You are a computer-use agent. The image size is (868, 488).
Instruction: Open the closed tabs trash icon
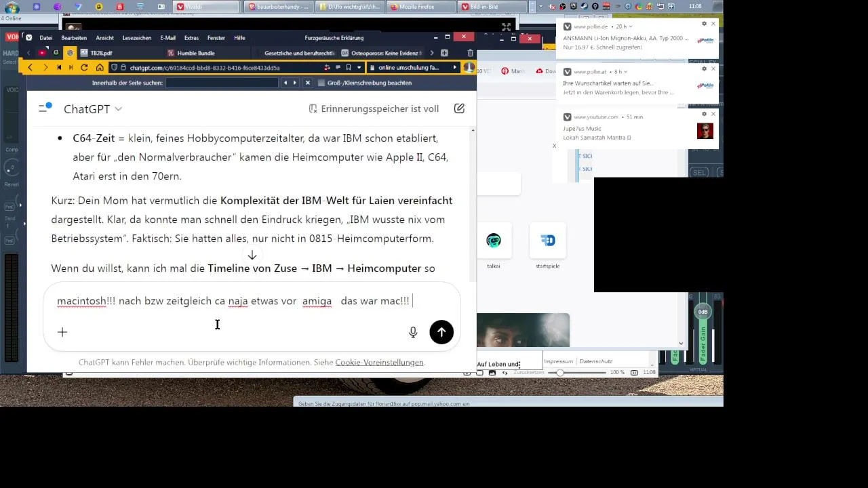coord(471,53)
